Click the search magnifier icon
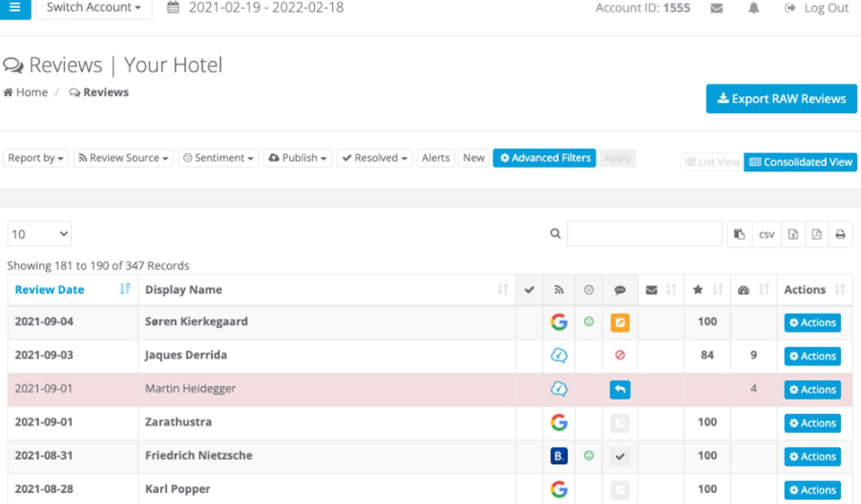Viewport: 861px width, 504px height. [555, 233]
